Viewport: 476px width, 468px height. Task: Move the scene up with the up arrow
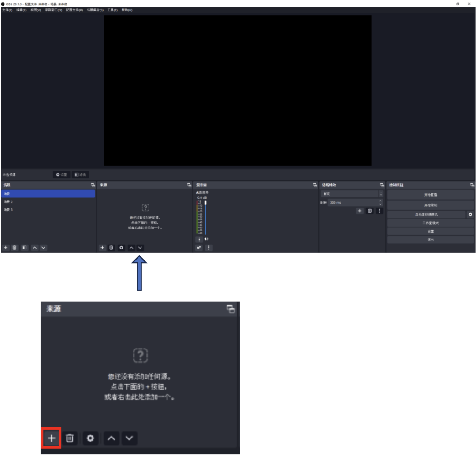pyautogui.click(x=35, y=248)
